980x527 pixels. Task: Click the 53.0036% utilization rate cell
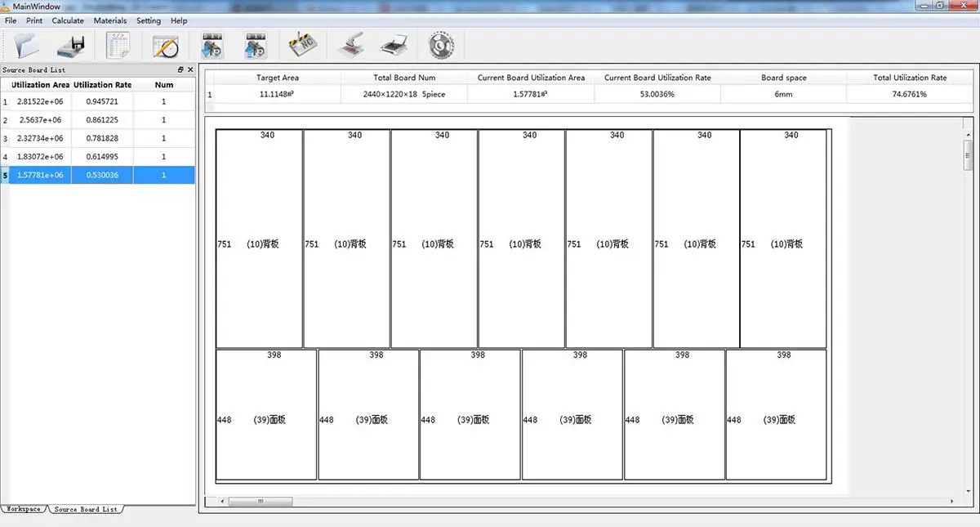pos(657,94)
